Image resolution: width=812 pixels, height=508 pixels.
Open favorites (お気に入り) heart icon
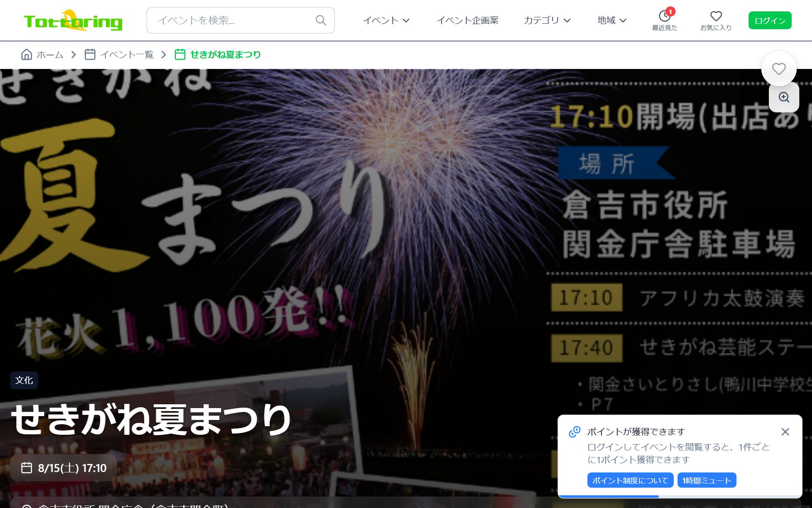tap(716, 16)
